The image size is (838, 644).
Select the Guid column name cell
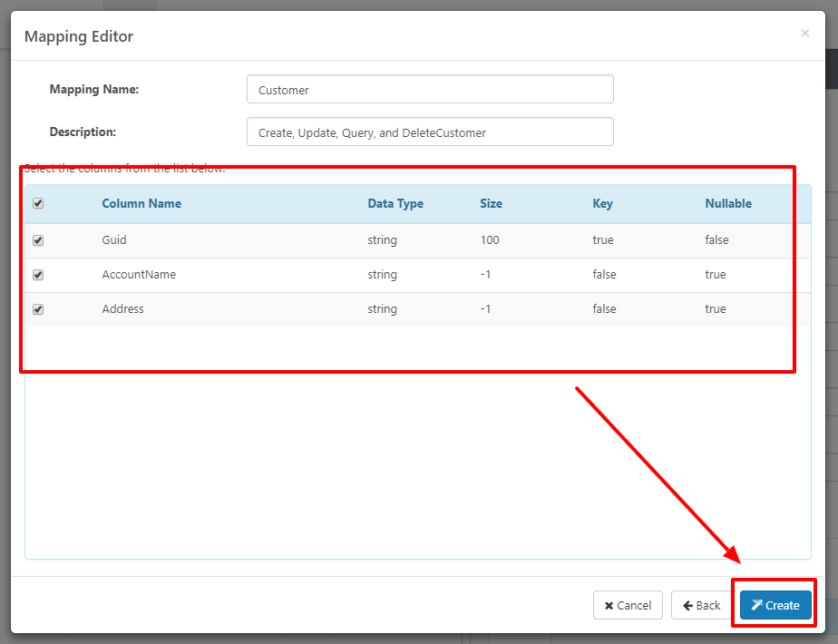[x=114, y=240]
